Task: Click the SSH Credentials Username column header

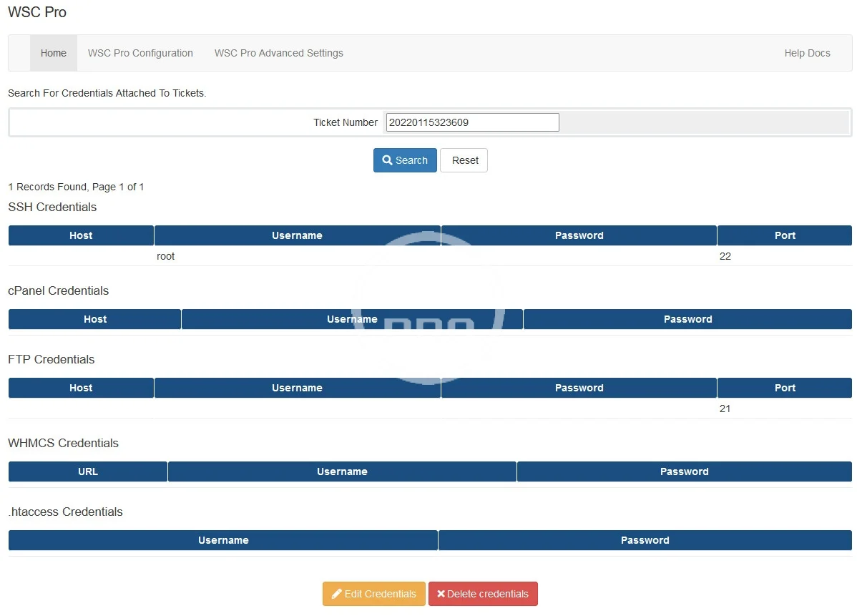Action: coord(297,235)
